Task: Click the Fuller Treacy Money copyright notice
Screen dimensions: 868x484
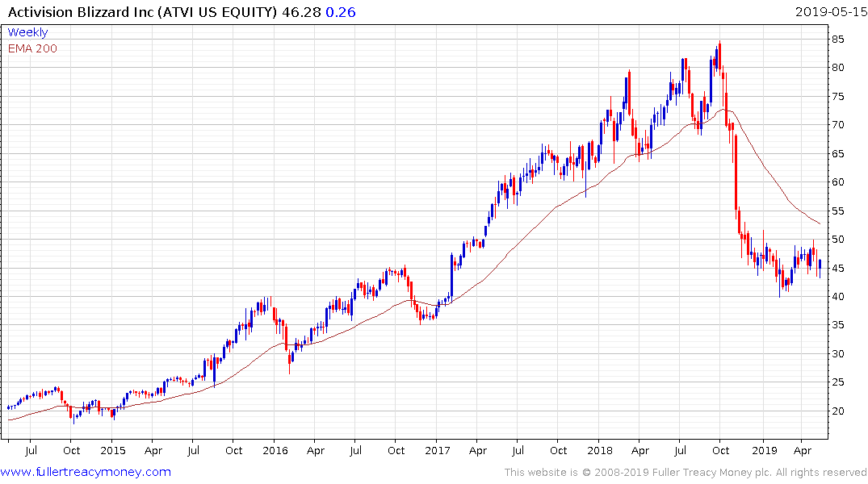Action: coord(686,472)
